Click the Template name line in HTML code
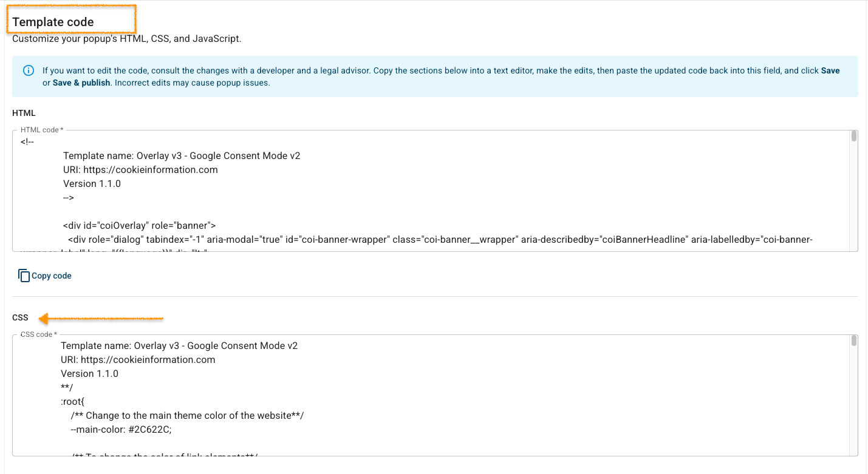The width and height of the screenshot is (868, 474). coord(182,156)
